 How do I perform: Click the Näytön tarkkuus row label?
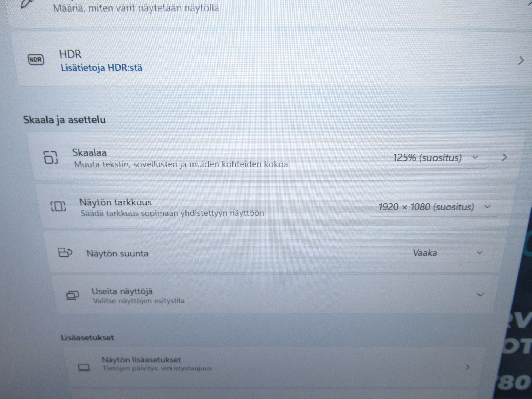pyautogui.click(x=115, y=202)
